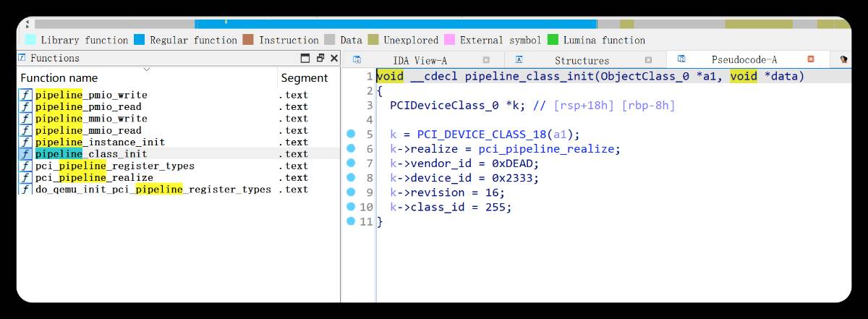Click PCI_DEVICE_CLASS_18 call in pseudocode
The height and width of the screenshot is (319, 868).
(482, 135)
